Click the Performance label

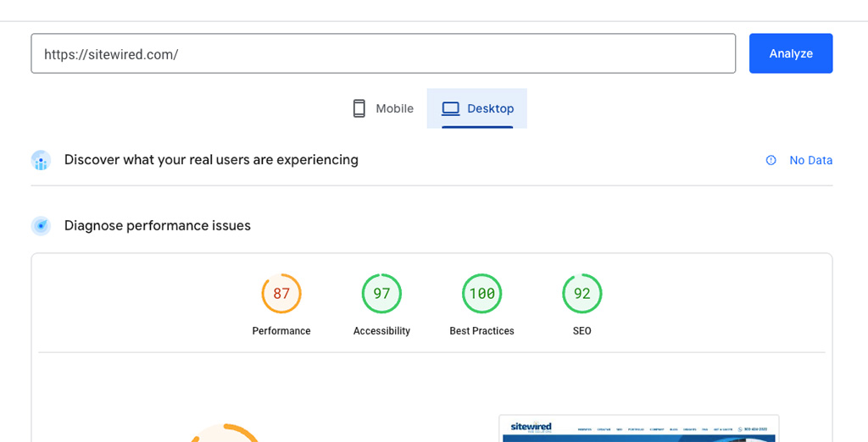tap(281, 331)
